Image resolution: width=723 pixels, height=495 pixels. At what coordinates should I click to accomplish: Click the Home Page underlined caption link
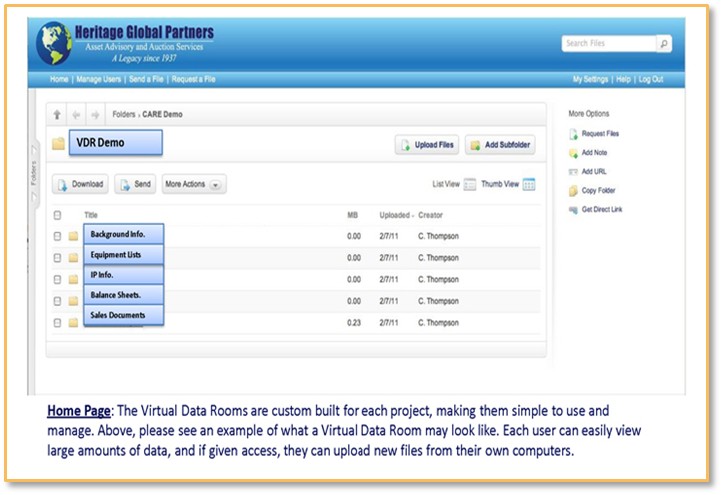(x=79, y=411)
